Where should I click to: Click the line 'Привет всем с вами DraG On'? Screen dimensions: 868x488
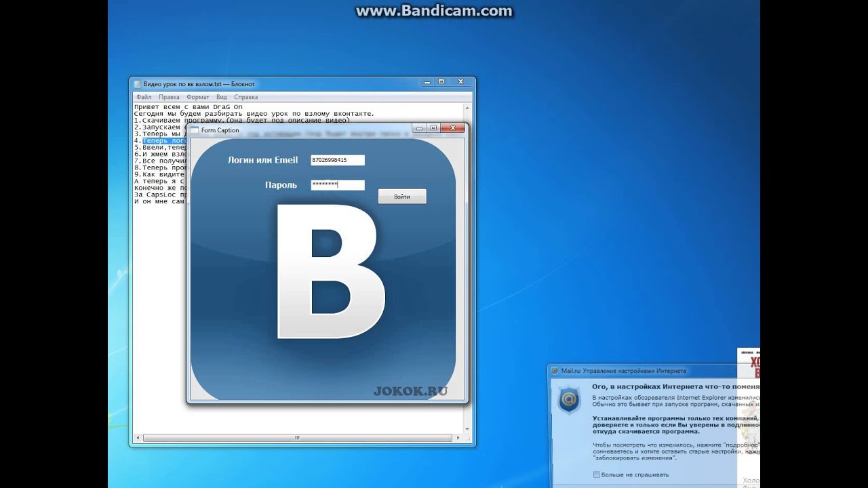[188, 107]
